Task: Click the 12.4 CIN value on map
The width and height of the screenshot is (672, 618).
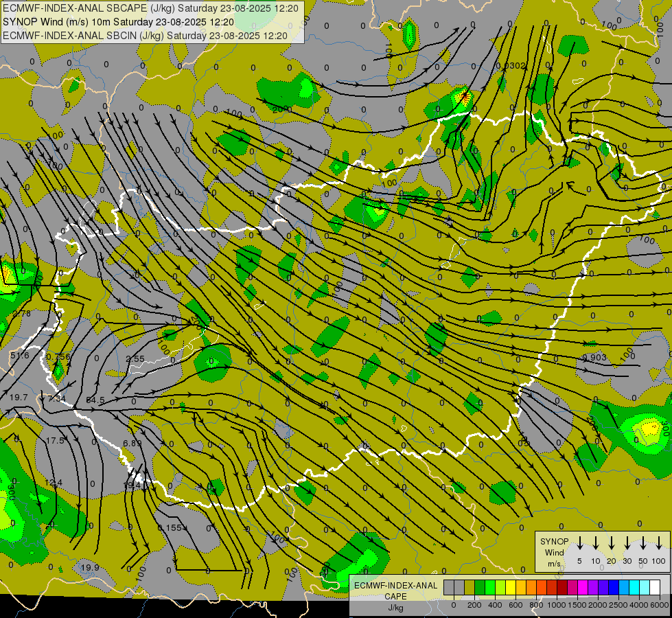Action: tap(54, 483)
